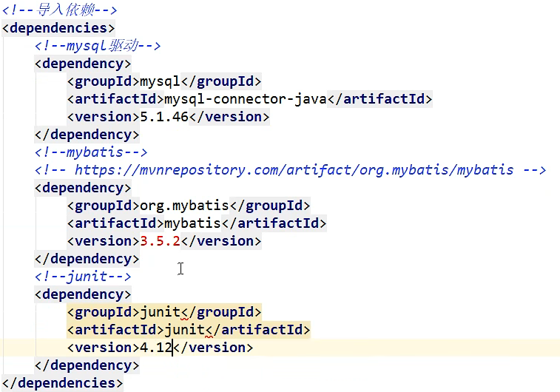Click version value 4.12
Screen dimensions: 560x392
pos(156,348)
